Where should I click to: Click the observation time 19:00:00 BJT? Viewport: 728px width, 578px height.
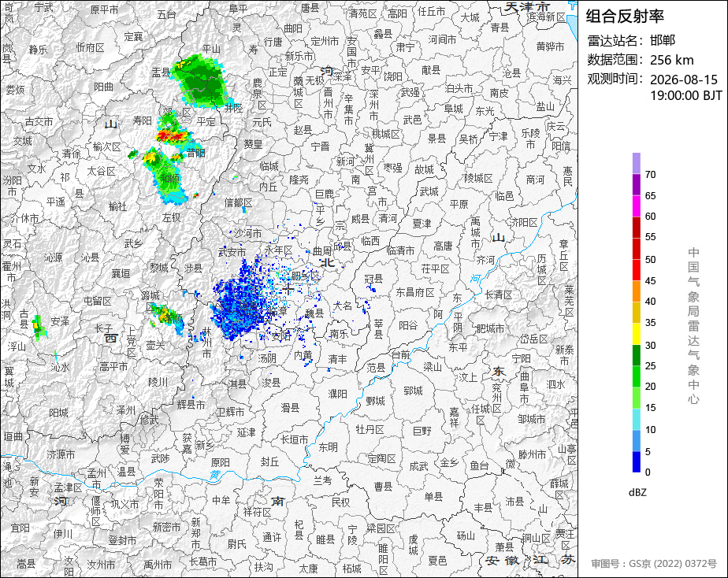click(x=686, y=95)
